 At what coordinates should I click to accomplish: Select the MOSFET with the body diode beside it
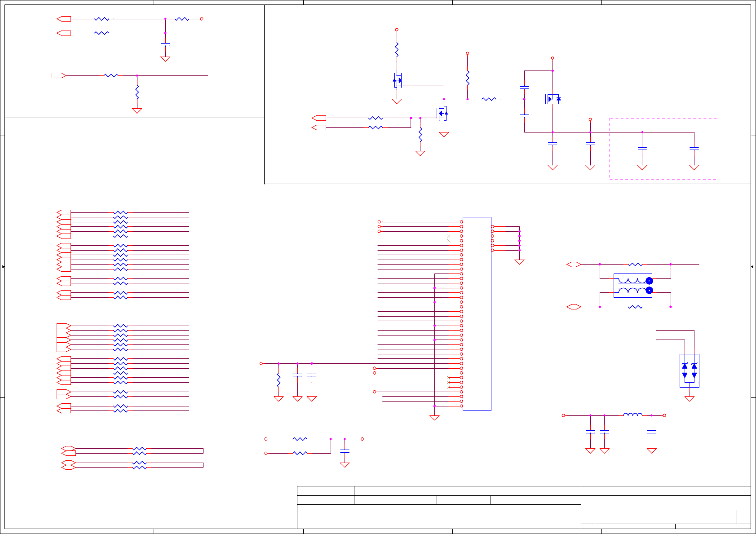point(553,99)
